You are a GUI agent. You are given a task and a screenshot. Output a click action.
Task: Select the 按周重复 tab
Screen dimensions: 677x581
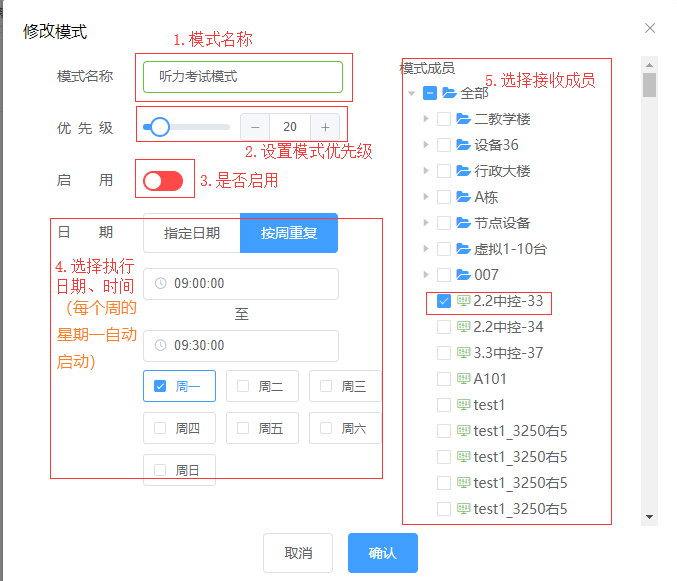289,233
